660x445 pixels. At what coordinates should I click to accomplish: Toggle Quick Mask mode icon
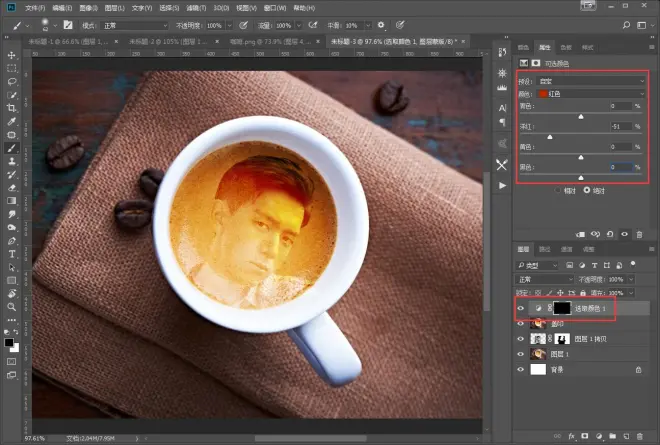click(11, 362)
